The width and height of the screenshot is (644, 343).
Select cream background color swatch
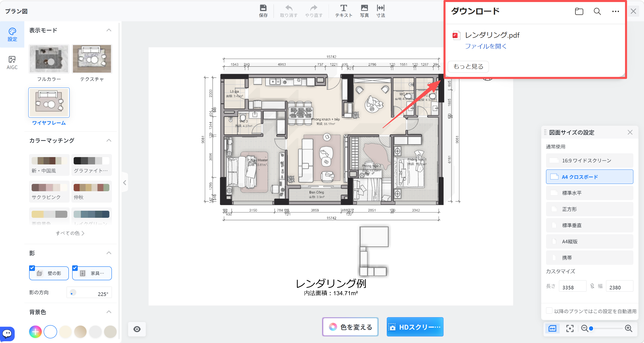pyautogui.click(x=65, y=332)
